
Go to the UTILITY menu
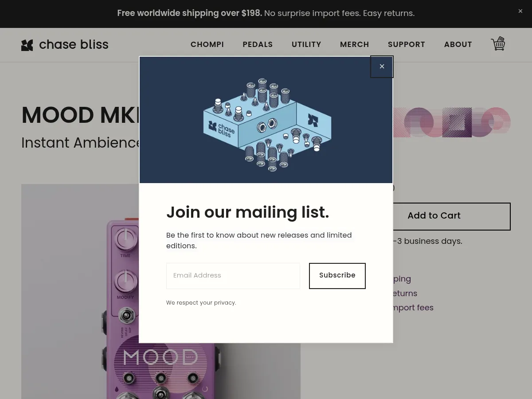click(x=306, y=44)
